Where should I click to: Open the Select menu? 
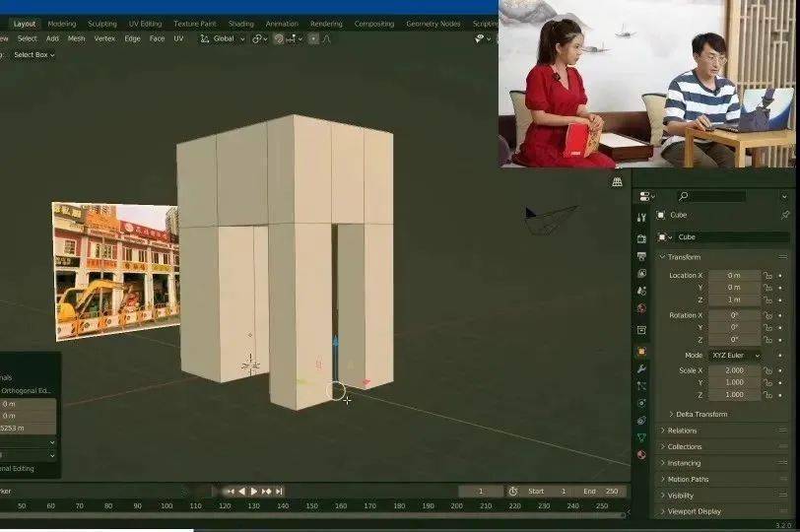[x=27, y=38]
